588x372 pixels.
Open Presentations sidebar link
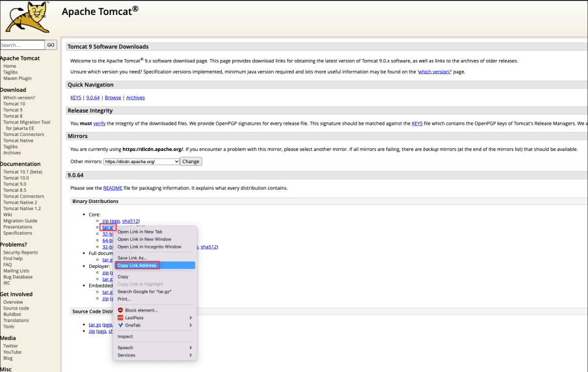18,227
